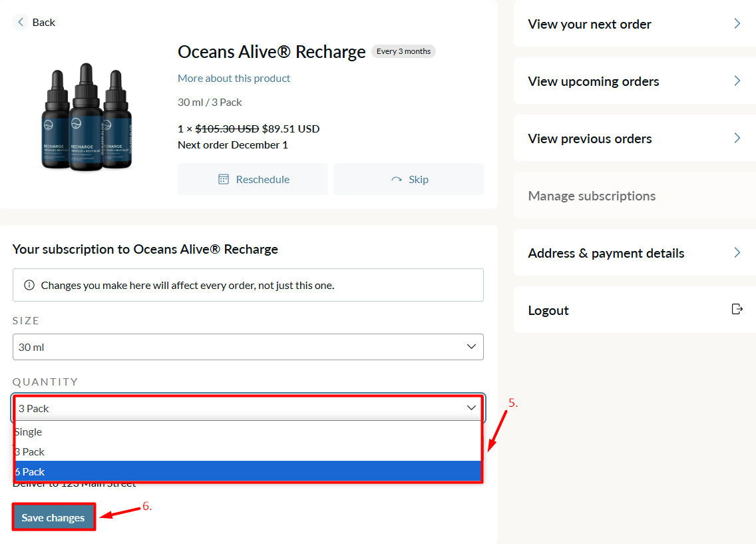Viewport: 756px width, 544px height.
Task: Click the 30 ml / 3 Pack variant text
Action: coord(210,103)
